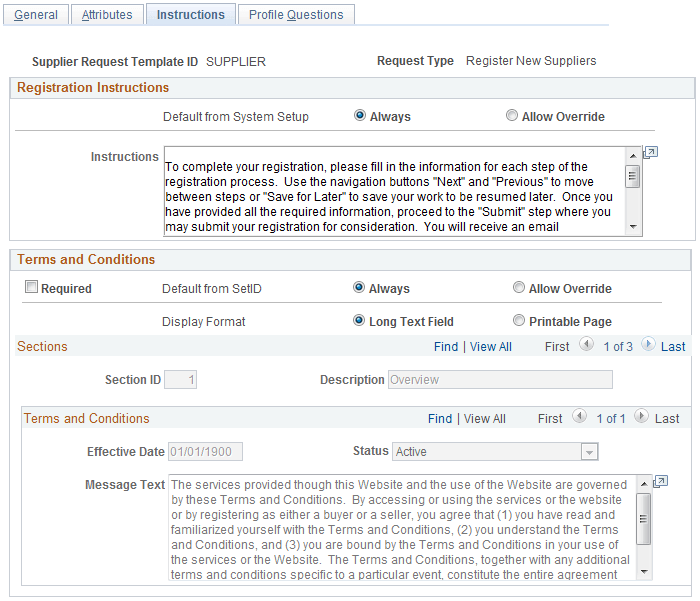Click Instructions scrollbar thumb
The height and width of the screenshot is (601, 700).
pyautogui.click(x=633, y=176)
